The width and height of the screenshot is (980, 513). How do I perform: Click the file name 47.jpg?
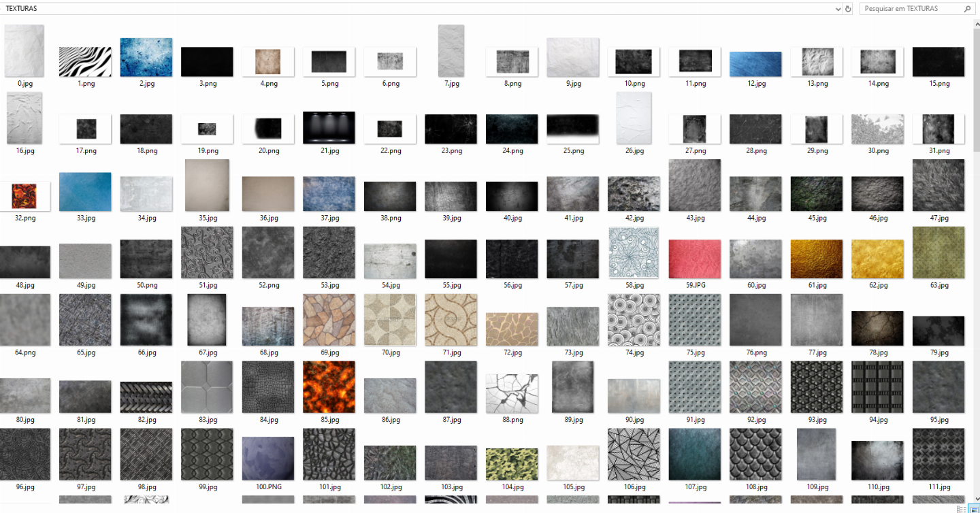point(939,218)
